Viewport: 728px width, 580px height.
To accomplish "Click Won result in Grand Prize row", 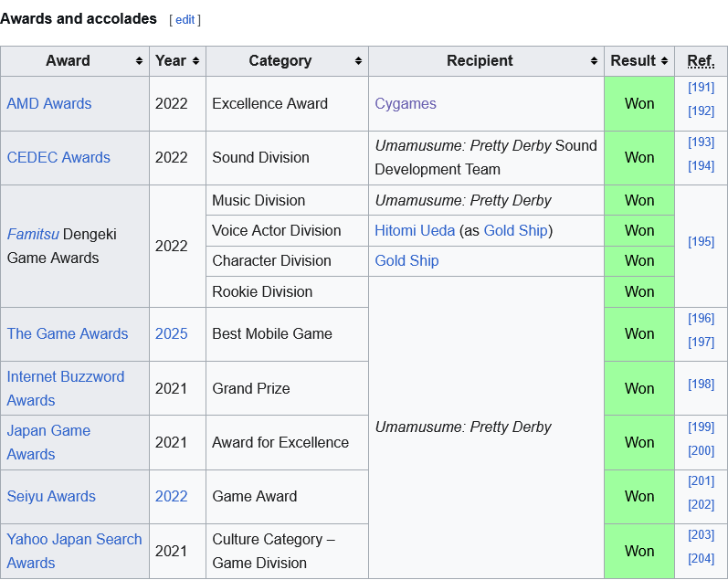I will tap(639, 388).
